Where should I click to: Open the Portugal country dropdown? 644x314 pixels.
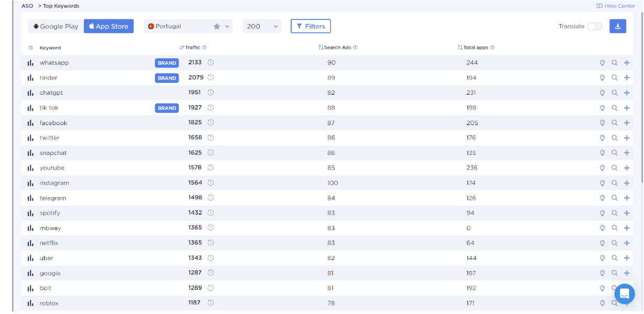[188, 26]
